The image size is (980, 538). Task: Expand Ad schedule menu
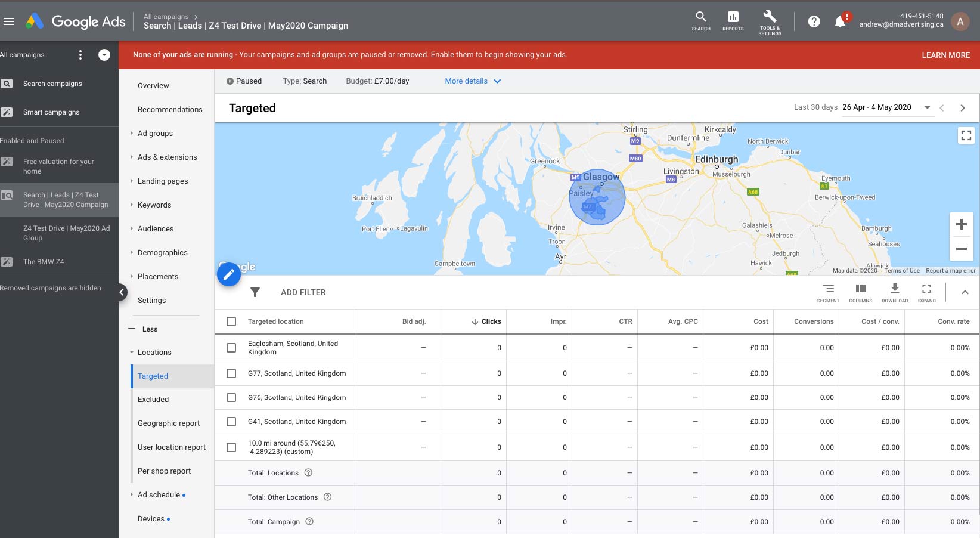(x=159, y=495)
